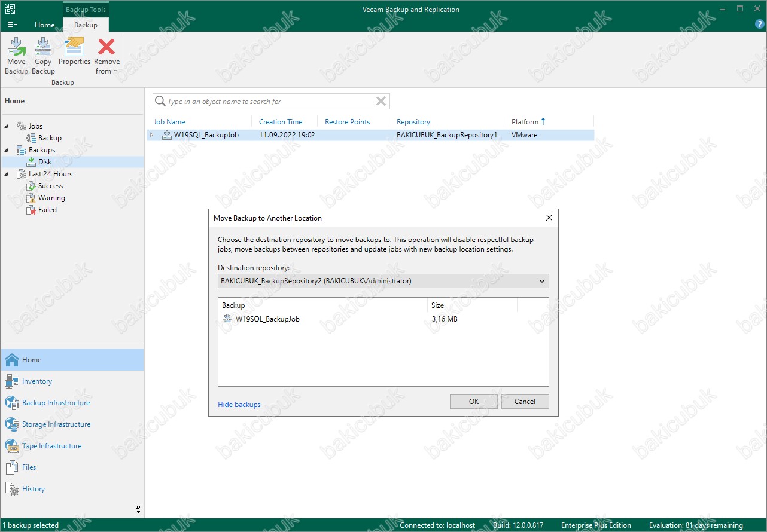
Task: Click the 3,16 MB size value
Action: tap(444, 319)
